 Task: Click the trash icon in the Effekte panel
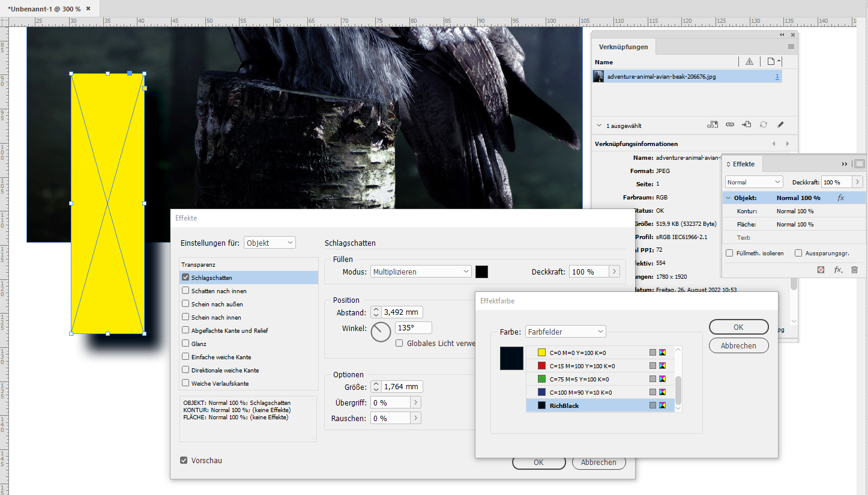point(854,270)
